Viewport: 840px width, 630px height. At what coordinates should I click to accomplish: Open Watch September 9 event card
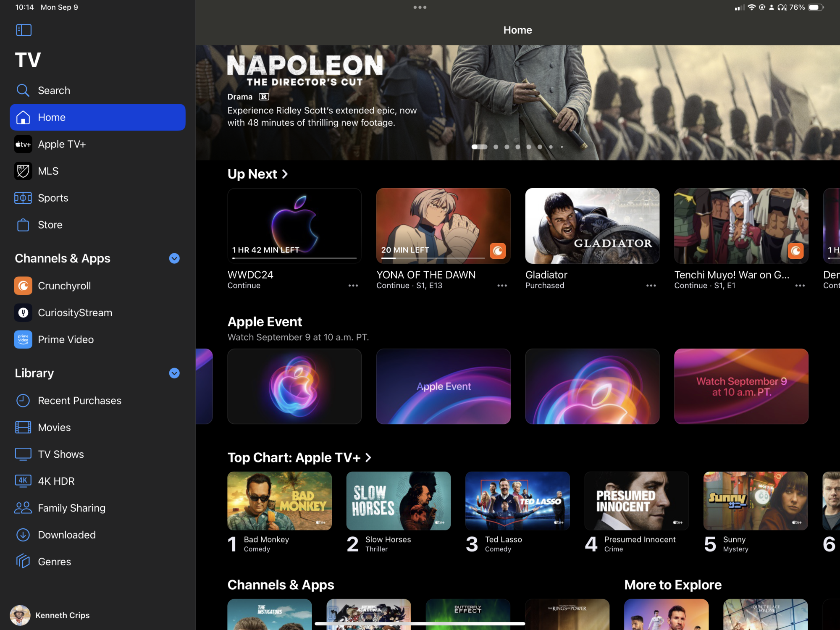tap(741, 386)
